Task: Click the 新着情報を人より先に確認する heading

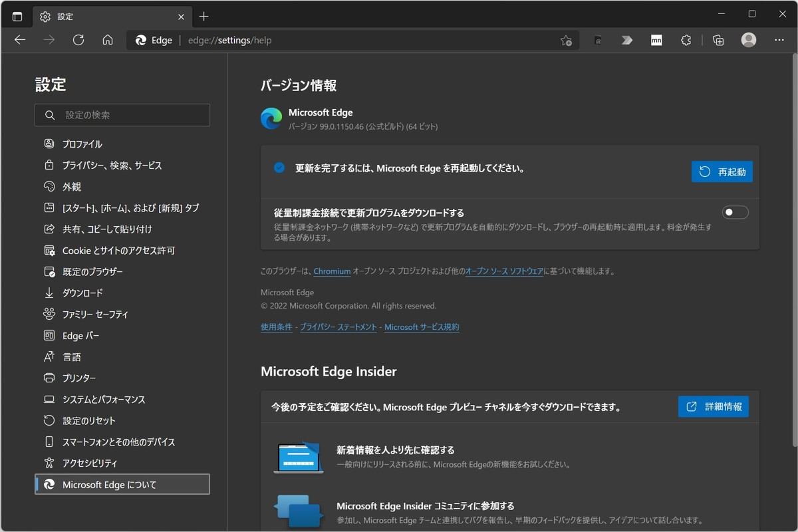Action: (x=396, y=450)
